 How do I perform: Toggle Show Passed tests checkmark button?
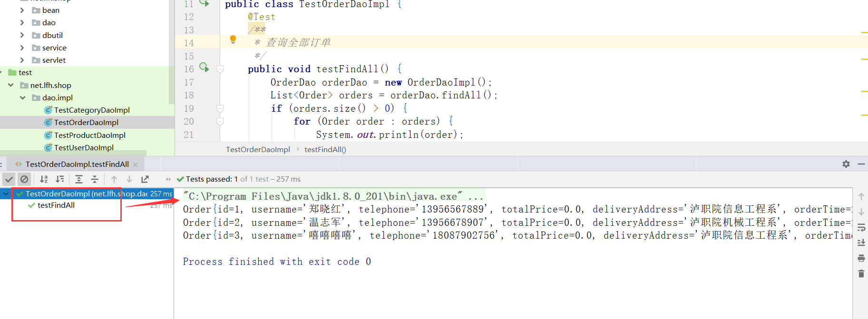point(9,179)
